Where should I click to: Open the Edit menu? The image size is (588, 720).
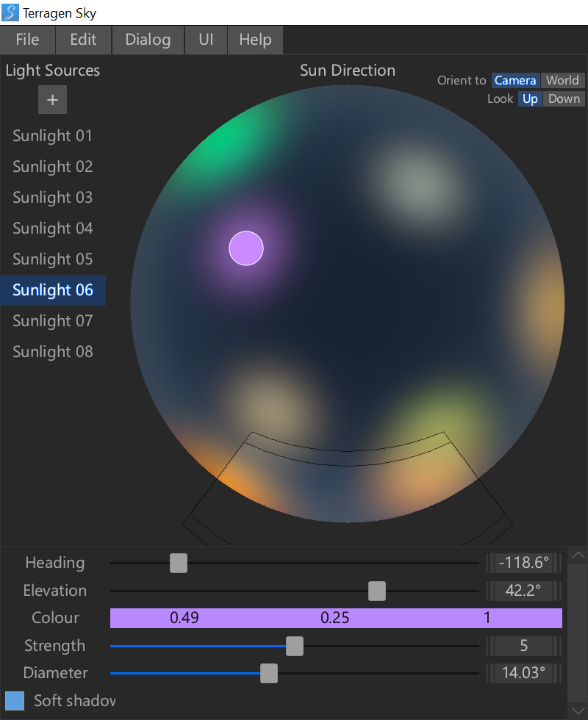pos(83,40)
